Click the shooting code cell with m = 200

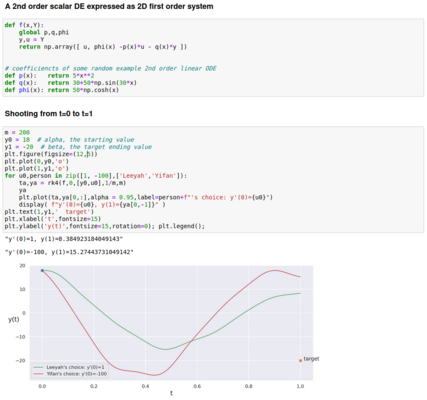pyautogui.click(x=213, y=179)
